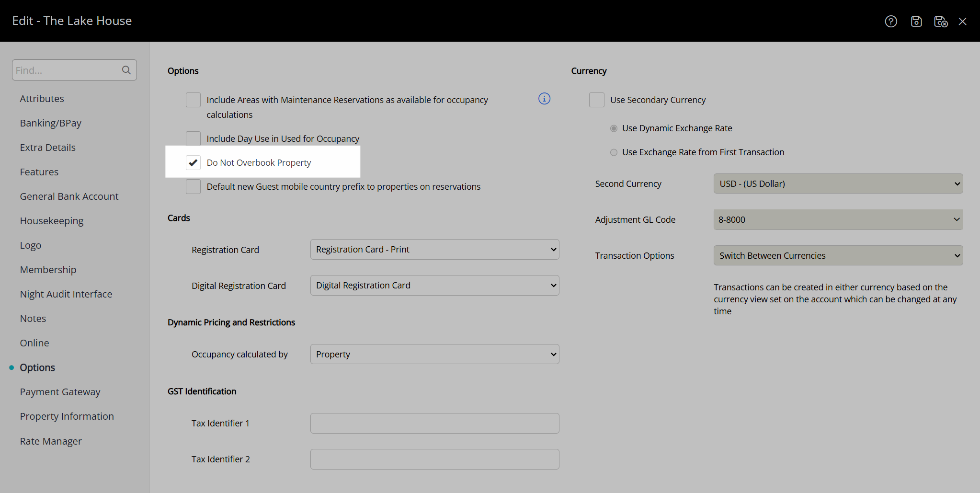Select Use Dynamic Exchange Rate radio
Image resolution: width=980 pixels, height=493 pixels.
(614, 128)
